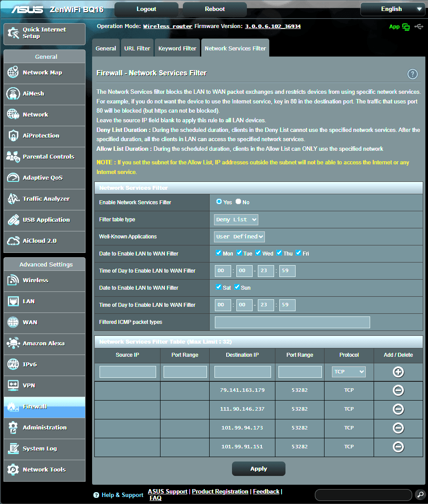The width and height of the screenshot is (428, 504).
Task: Uncheck the Wed day checkbox
Action: 258,253
